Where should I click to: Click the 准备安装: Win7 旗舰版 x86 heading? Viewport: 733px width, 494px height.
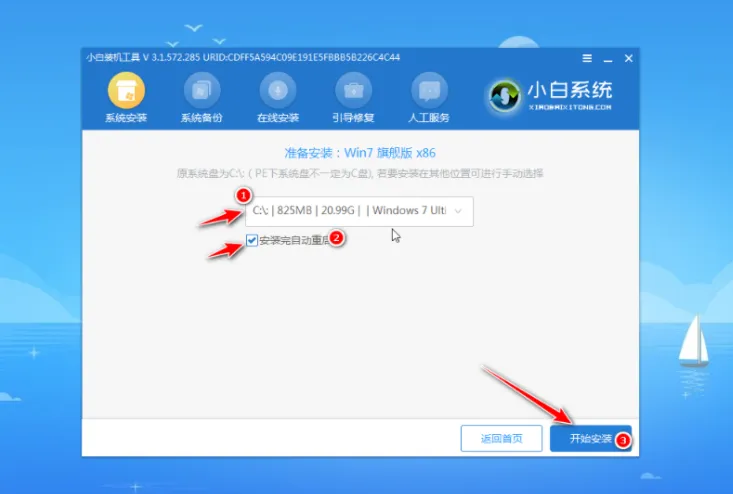click(x=360, y=154)
